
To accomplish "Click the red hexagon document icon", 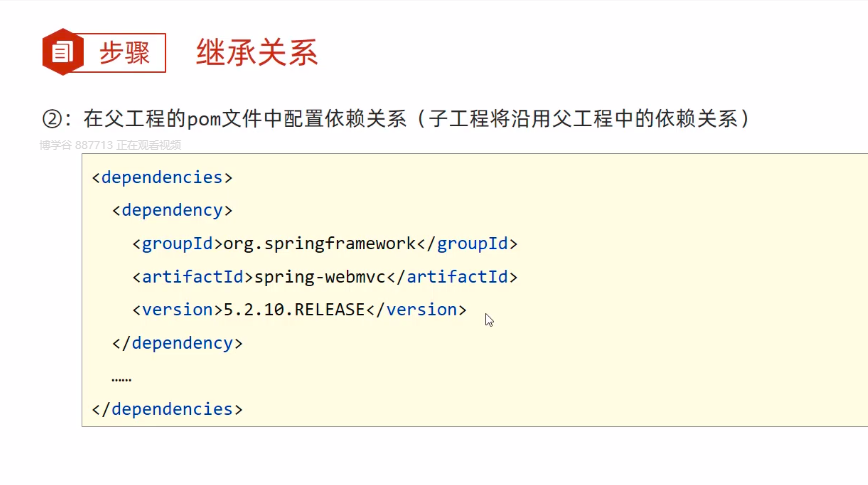I will coord(62,53).
